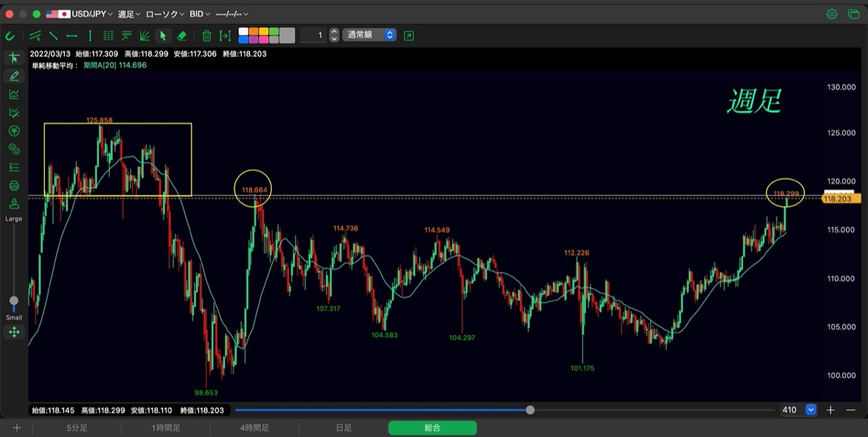
Task: Switch to the 5分足 tab
Action: (77, 428)
